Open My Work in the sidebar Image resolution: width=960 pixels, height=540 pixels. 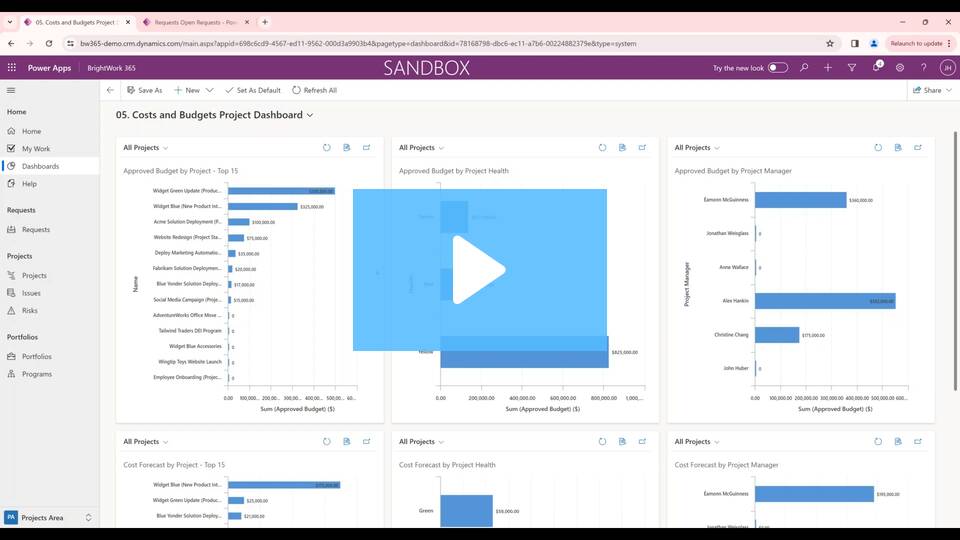[36, 149]
